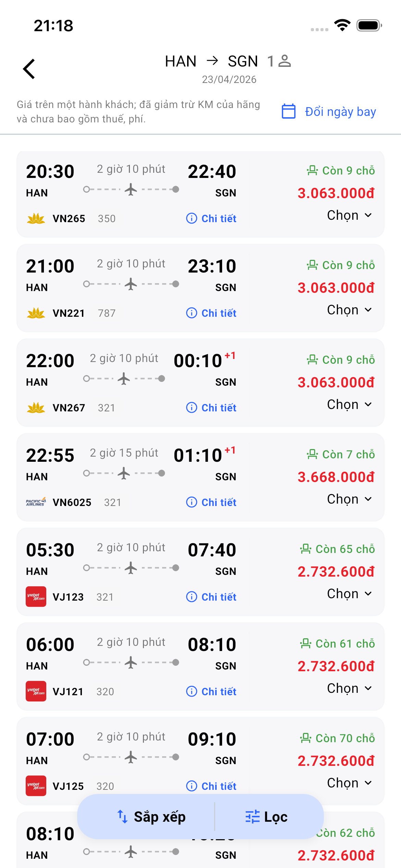This screenshot has width=401, height=868.
Task: Expand Chọn dropdown for 06:00 flight VJ121
Action: click(350, 688)
